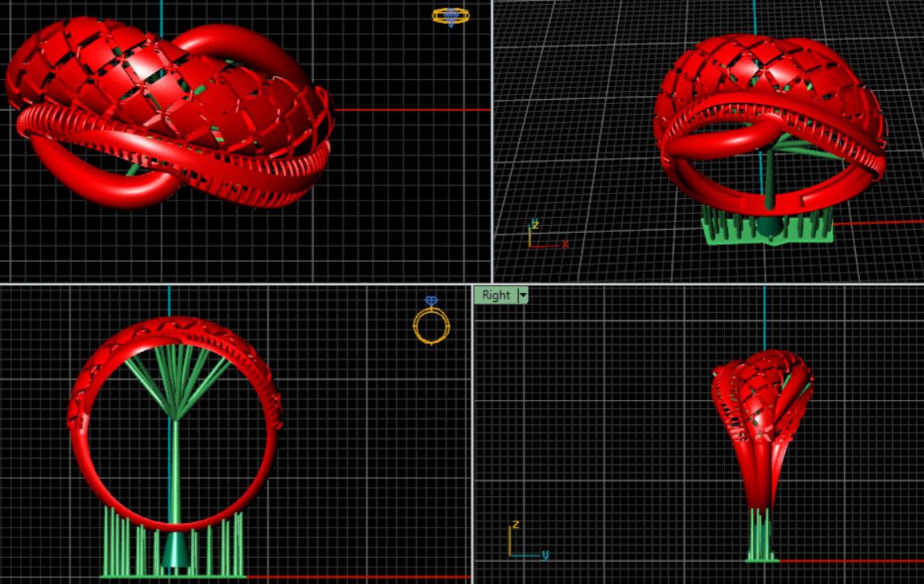The image size is (924, 584).
Task: Click the Right viewport label
Action: pos(495,296)
